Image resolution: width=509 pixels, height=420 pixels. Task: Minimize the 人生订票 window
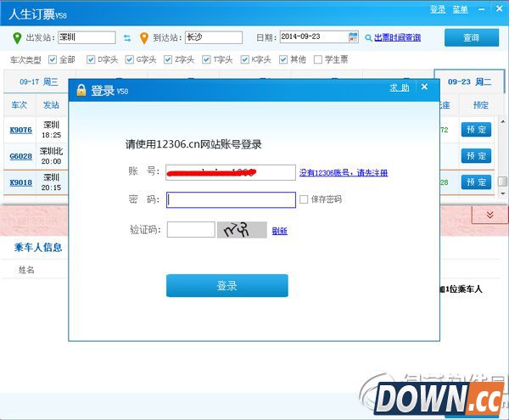click(x=481, y=9)
